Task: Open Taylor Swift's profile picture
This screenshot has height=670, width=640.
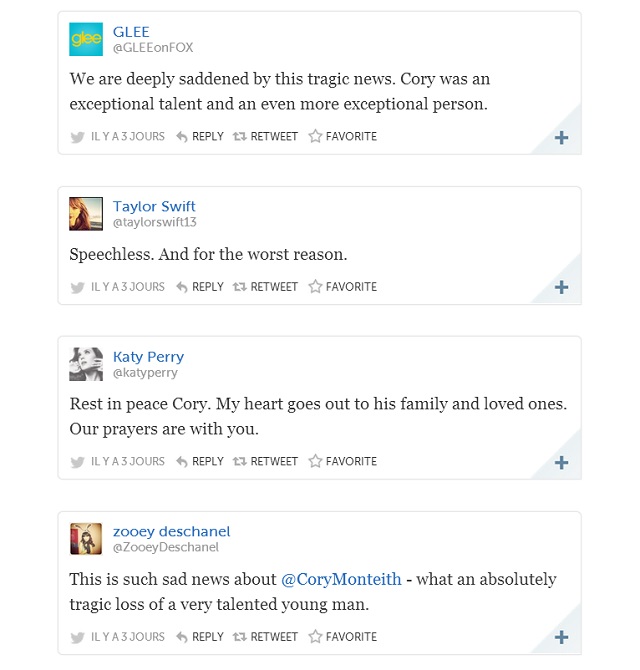Action: (x=86, y=214)
